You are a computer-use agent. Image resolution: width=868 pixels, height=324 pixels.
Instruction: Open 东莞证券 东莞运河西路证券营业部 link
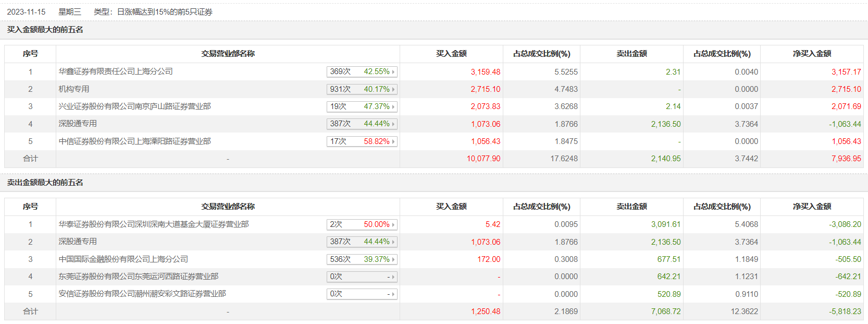139,277
